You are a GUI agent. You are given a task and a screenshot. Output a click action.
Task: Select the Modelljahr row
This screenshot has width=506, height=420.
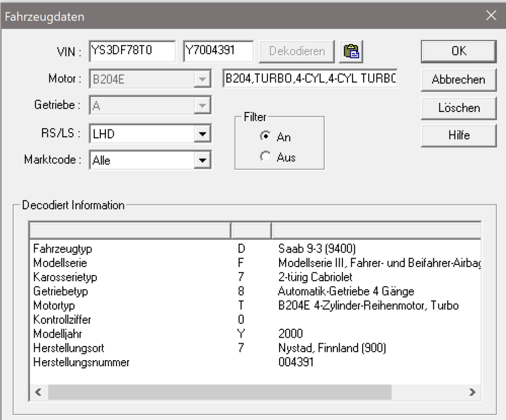(x=255, y=334)
